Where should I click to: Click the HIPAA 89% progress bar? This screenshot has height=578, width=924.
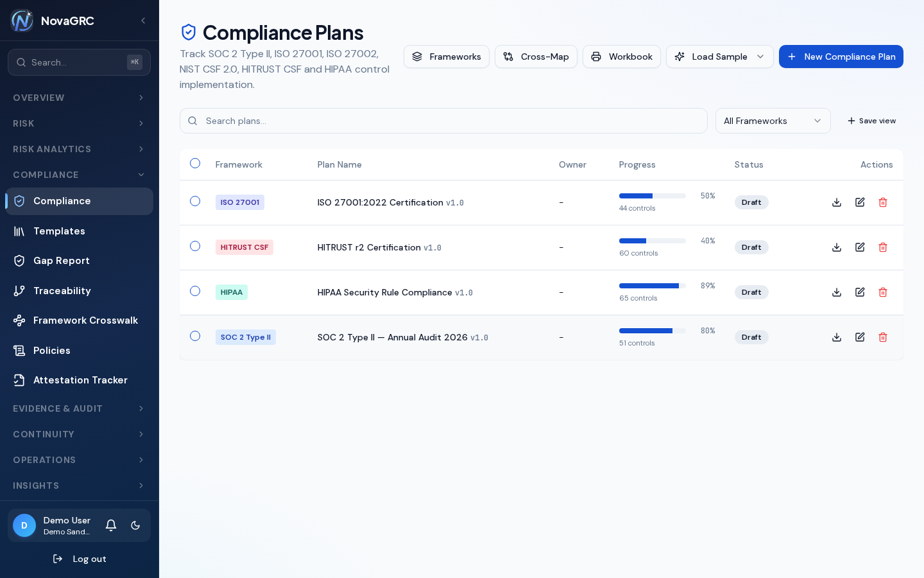(x=652, y=286)
